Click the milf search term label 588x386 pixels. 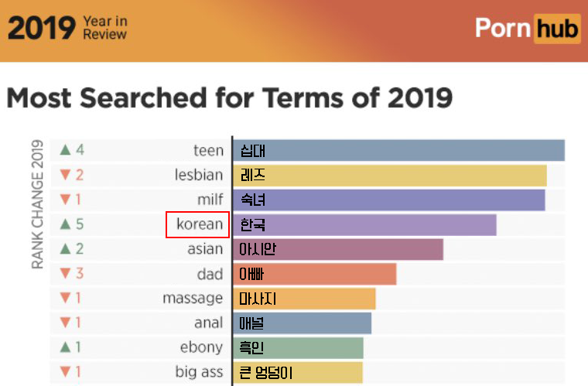pyautogui.click(x=210, y=200)
